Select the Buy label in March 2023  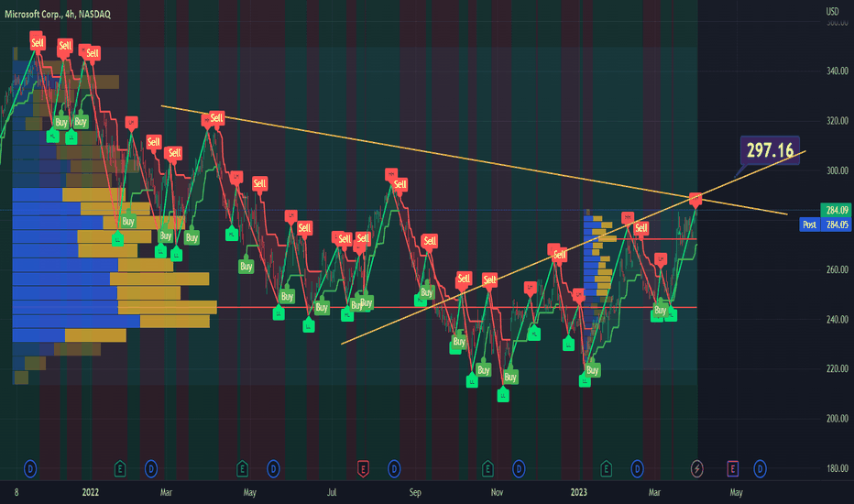click(x=660, y=310)
